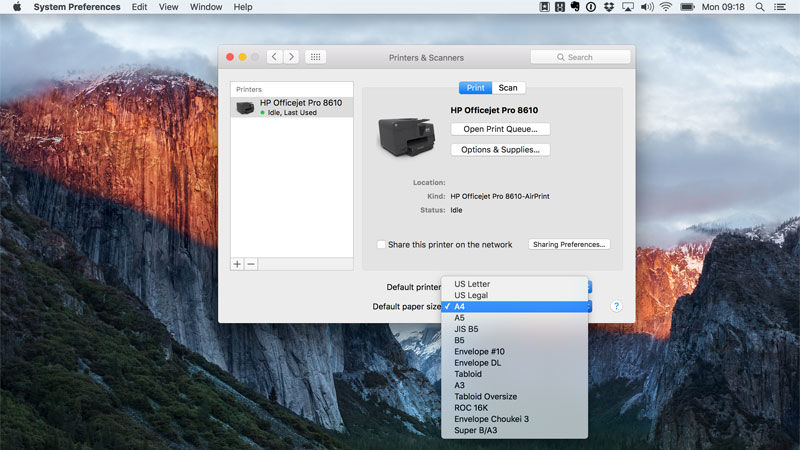This screenshot has height=450, width=800.
Task: Click the back navigation arrow
Action: click(274, 57)
